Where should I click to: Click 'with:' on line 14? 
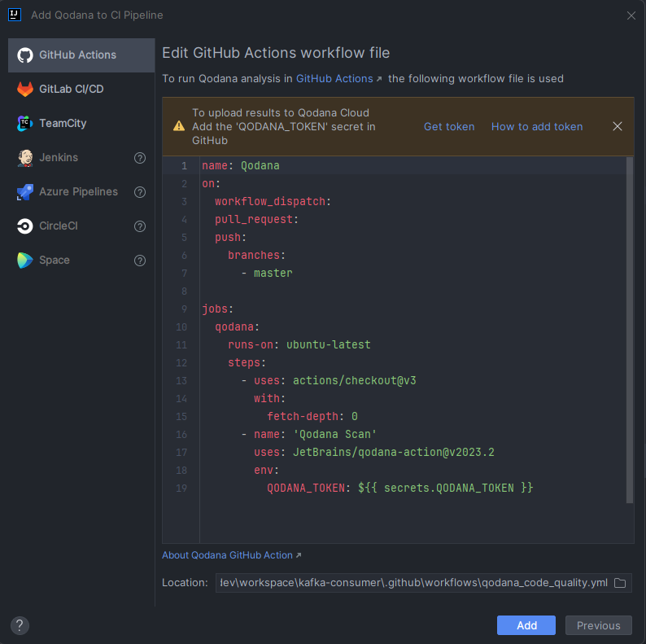tap(269, 399)
